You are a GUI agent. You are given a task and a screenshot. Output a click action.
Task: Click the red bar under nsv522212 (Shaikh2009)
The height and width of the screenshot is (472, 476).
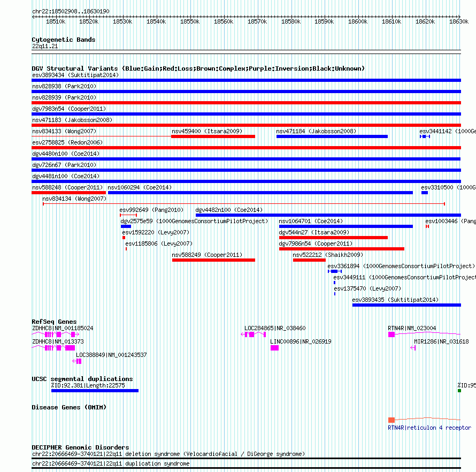pos(309,260)
